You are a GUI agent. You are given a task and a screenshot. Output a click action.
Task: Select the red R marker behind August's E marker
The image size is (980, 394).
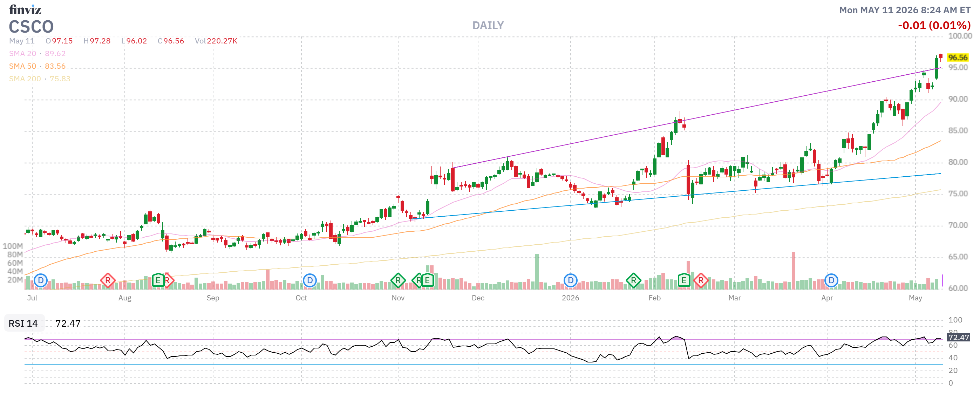coord(169,281)
